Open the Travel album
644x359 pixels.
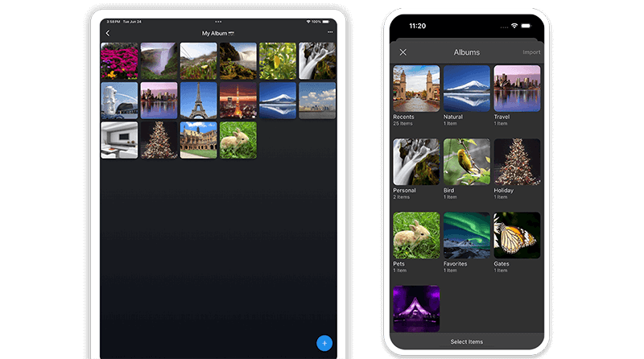pos(517,89)
